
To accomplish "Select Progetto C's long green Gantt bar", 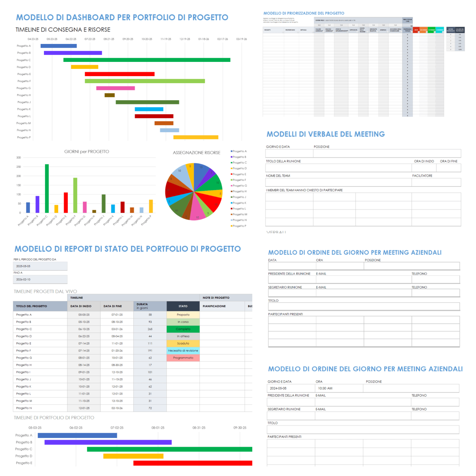I will [x=146, y=59].
